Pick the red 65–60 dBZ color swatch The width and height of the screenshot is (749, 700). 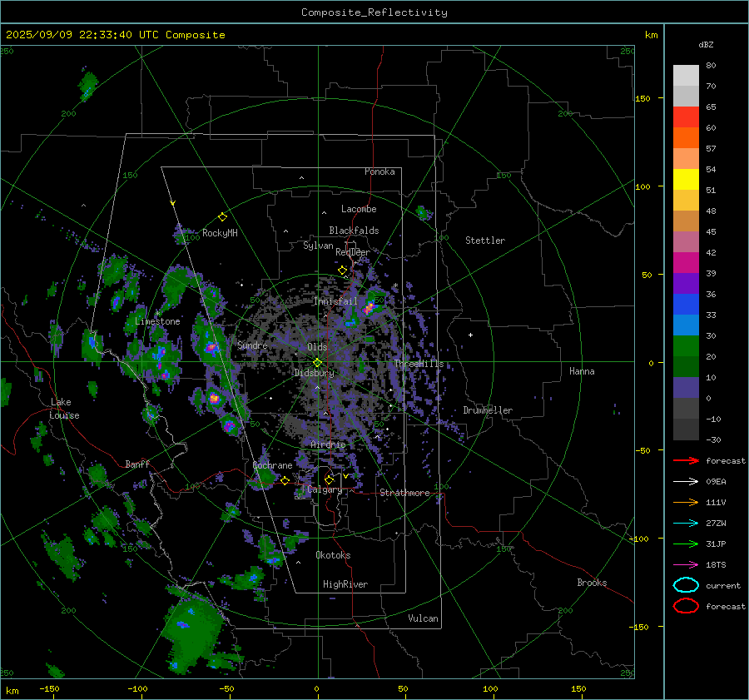point(686,117)
